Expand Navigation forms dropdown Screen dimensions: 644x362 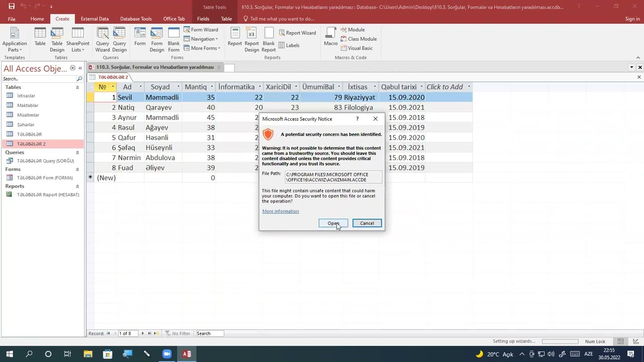[201, 39]
